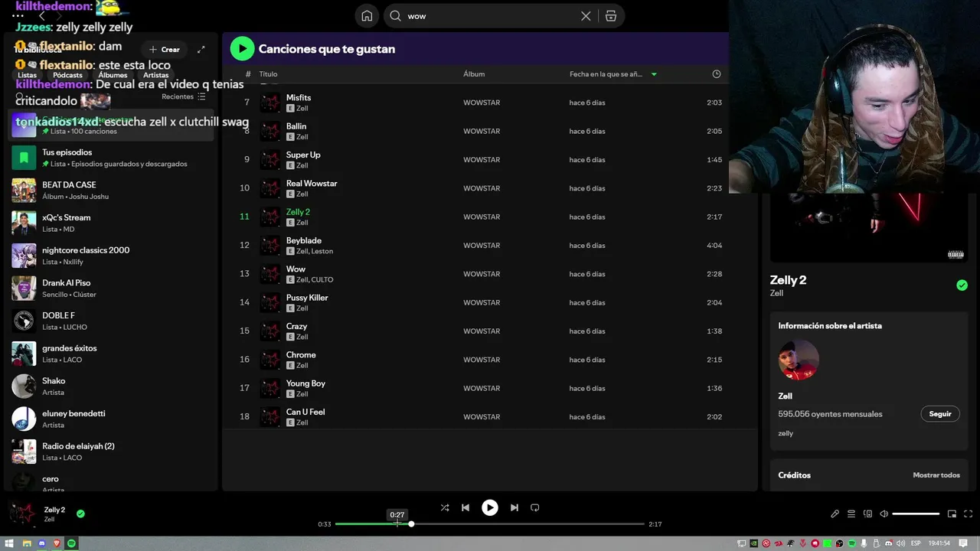Viewport: 980px width, 551px height.
Task: Select the song Young Boy
Action: [305, 383]
